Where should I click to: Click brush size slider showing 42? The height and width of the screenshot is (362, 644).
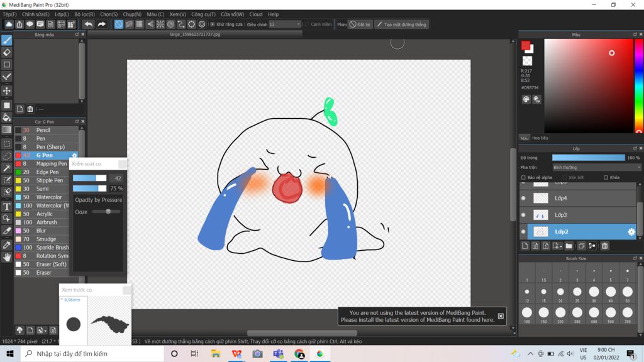pyautogui.click(x=89, y=178)
